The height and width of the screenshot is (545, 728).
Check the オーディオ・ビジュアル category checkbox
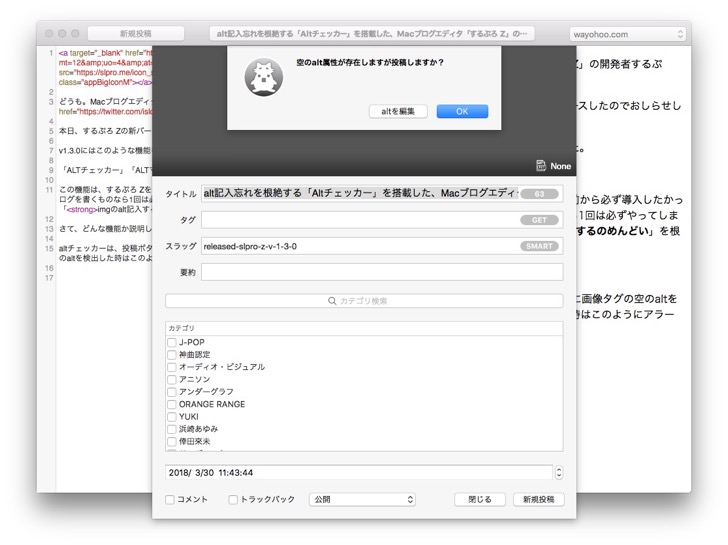point(172,367)
